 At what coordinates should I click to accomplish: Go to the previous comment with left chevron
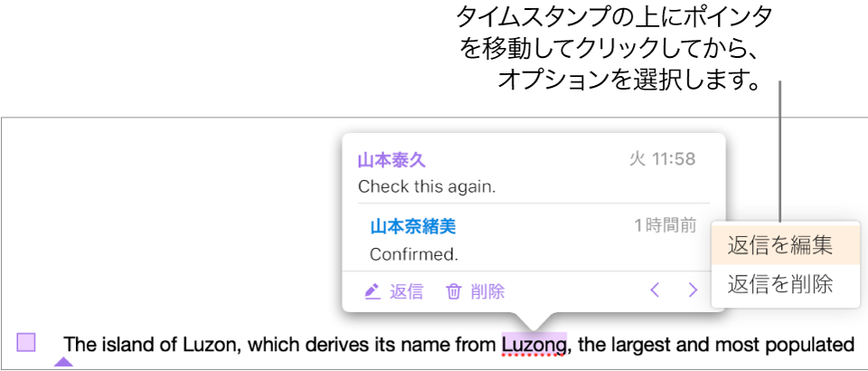[655, 290]
